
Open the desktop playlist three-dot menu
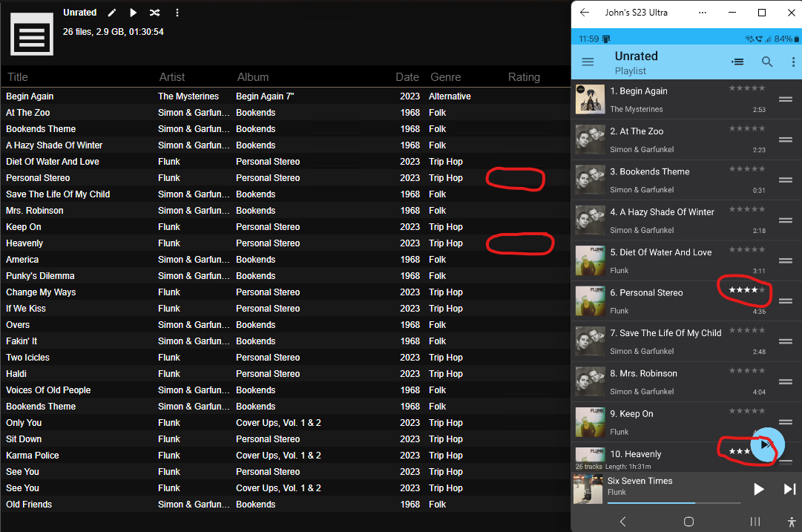(177, 13)
